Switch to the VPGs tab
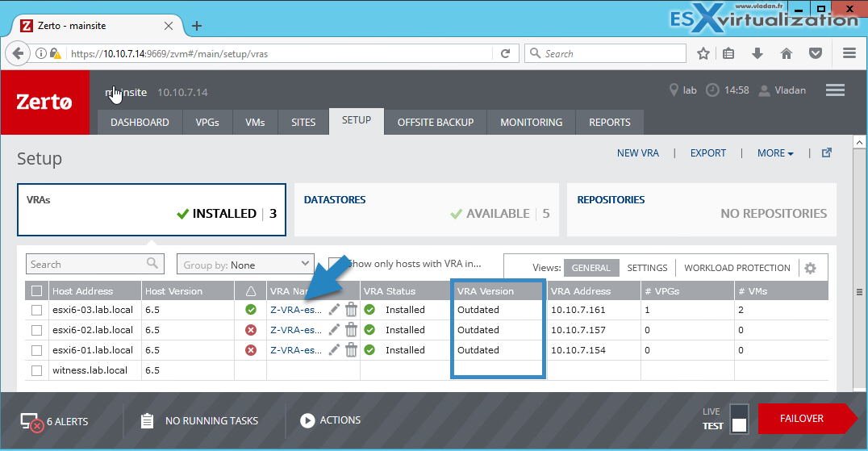This screenshot has height=451, width=868. point(207,123)
